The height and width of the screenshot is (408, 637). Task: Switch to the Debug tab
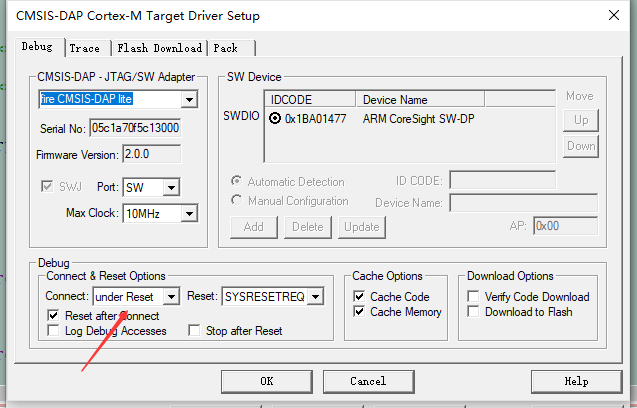click(39, 47)
